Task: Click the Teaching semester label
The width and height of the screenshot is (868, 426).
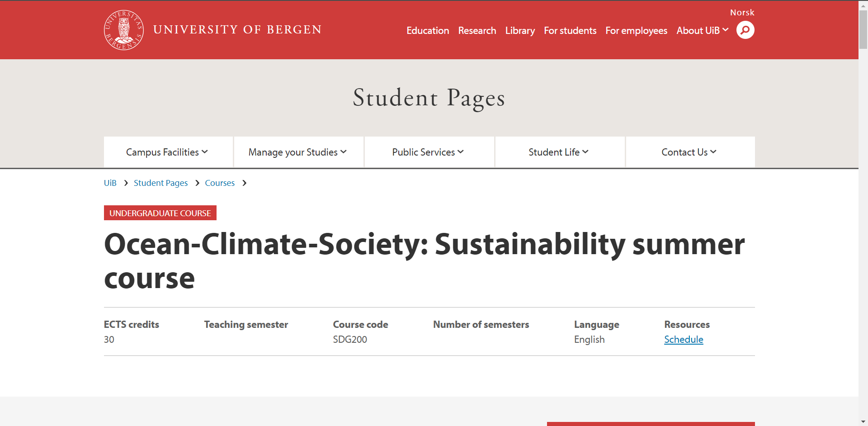Action: click(246, 325)
